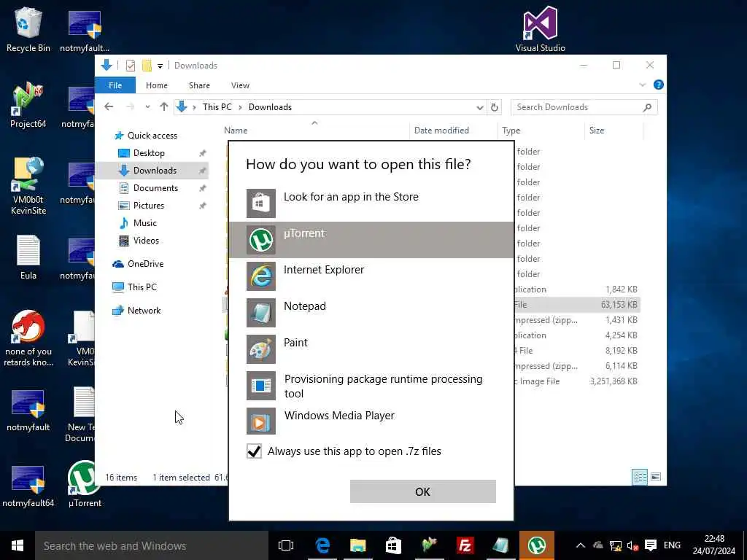
Task: Switch to large icons view layout
Action: point(656,477)
